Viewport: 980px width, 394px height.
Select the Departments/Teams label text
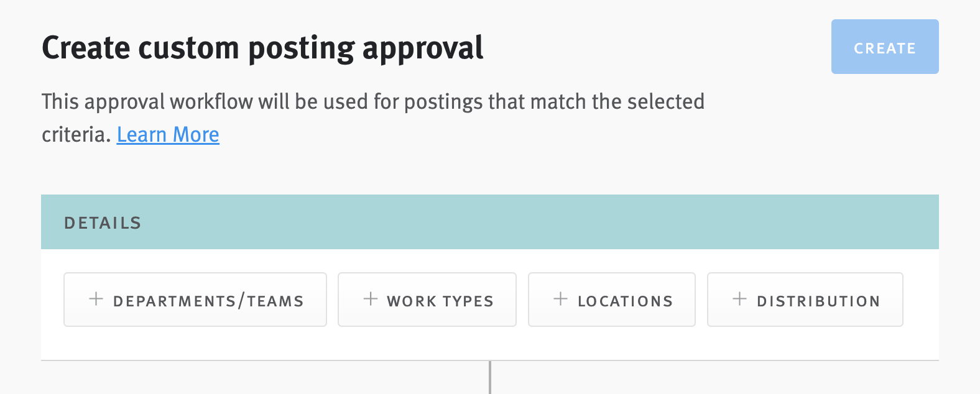pos(208,300)
